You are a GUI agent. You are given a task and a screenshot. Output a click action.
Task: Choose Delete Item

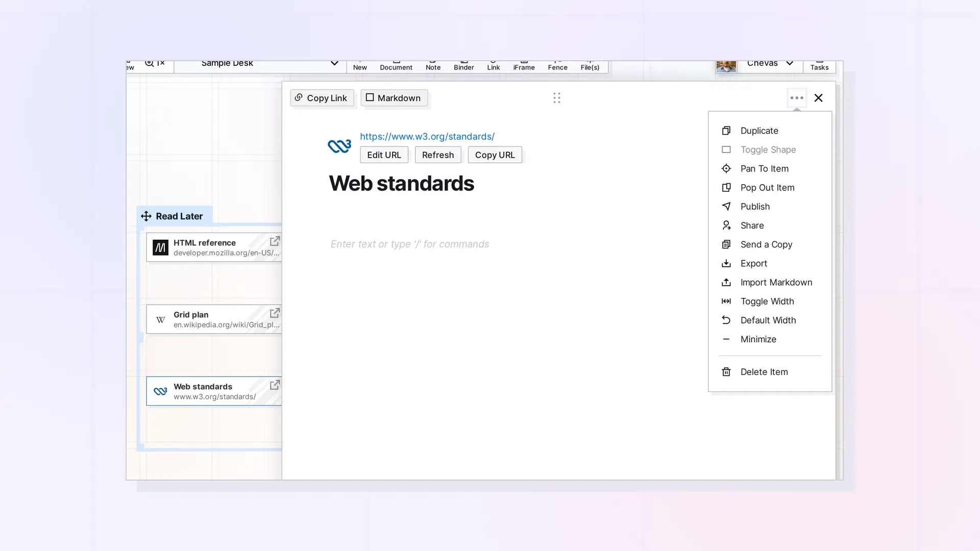770,372
